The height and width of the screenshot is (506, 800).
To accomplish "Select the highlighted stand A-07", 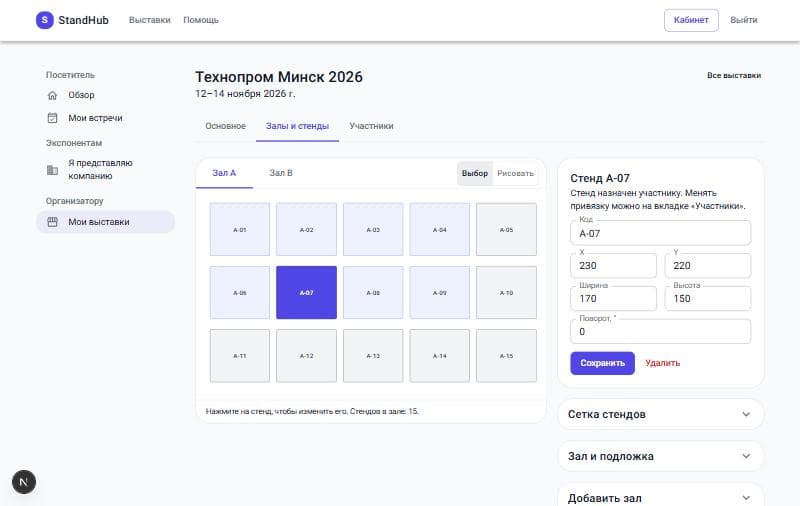I will pyautogui.click(x=306, y=292).
